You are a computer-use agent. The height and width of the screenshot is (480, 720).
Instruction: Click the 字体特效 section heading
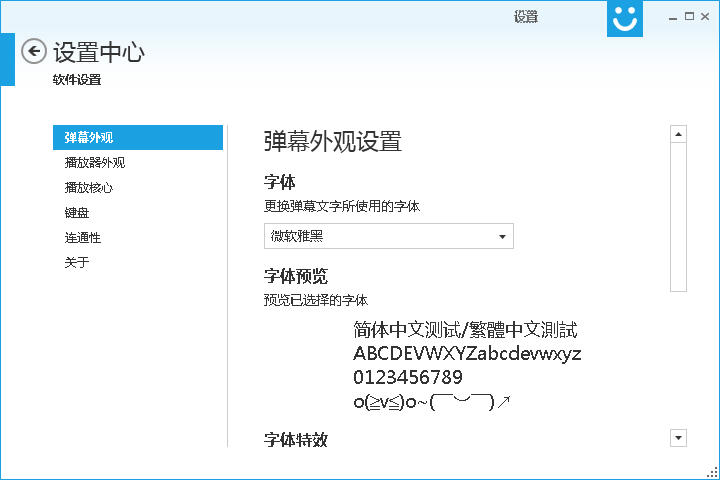click(295, 439)
